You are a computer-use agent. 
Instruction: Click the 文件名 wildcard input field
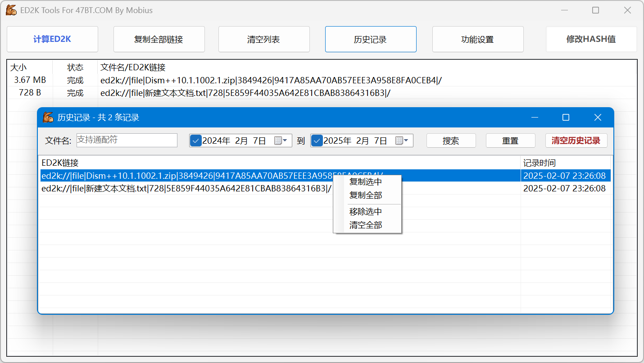[x=127, y=140]
